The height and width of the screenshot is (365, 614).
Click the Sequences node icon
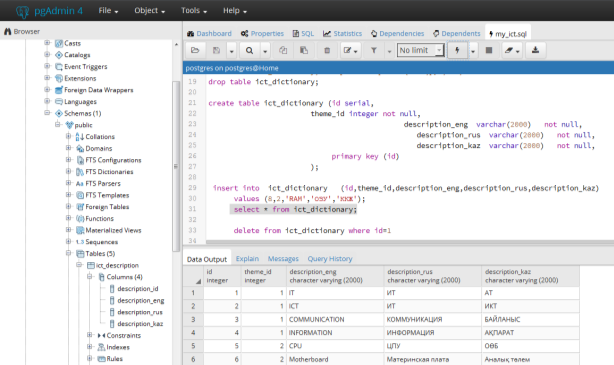(80, 242)
